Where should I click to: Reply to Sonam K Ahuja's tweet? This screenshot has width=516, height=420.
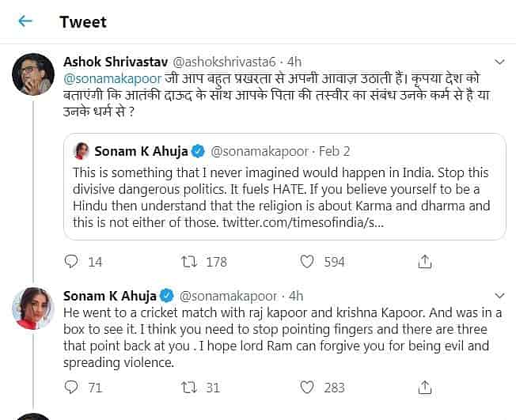(x=72, y=387)
